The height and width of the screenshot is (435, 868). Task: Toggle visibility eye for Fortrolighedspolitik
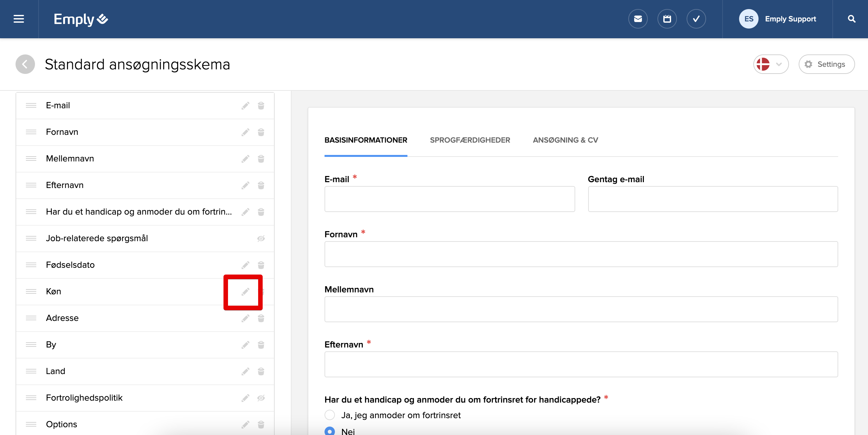coord(261,398)
